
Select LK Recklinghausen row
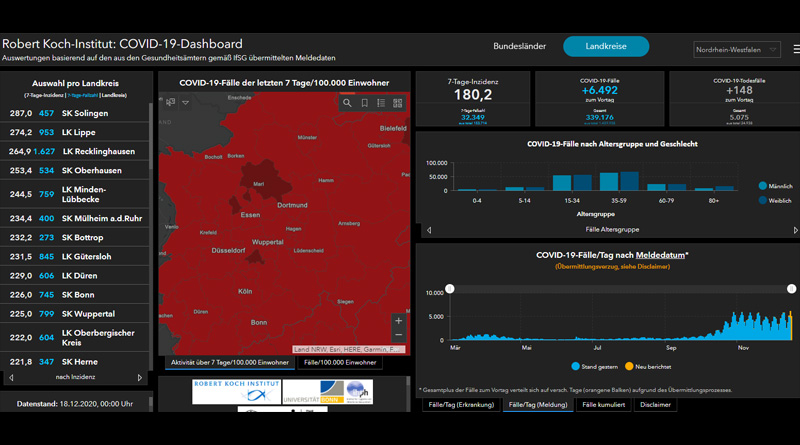(x=74, y=152)
